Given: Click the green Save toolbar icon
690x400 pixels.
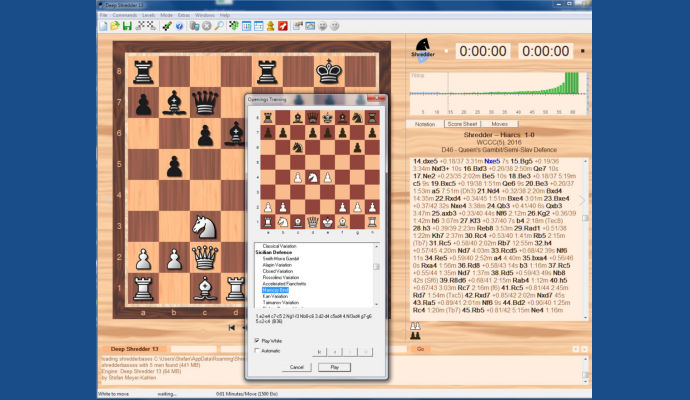Looking at the screenshot, I should tap(127, 26).
